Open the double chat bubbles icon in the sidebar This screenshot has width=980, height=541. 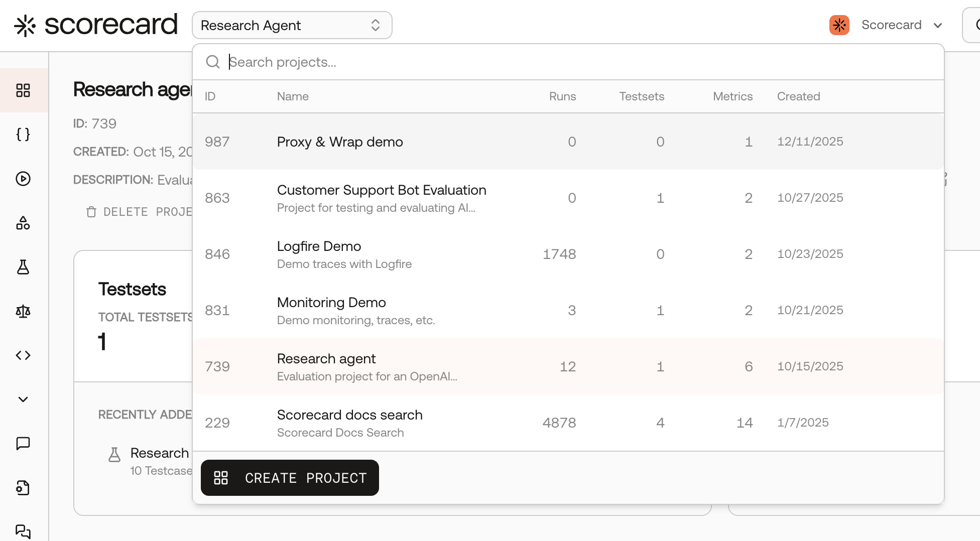click(x=23, y=531)
